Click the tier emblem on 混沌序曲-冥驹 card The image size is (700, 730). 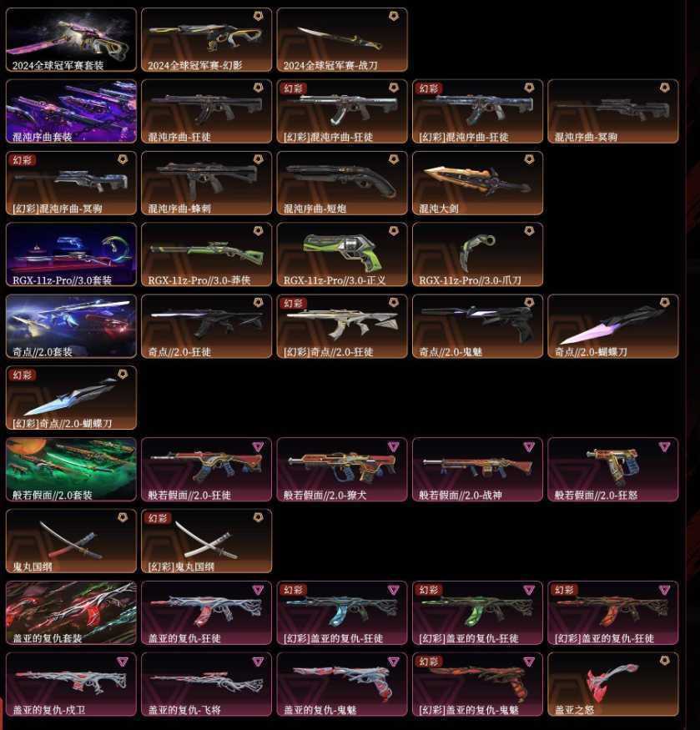[x=665, y=88]
